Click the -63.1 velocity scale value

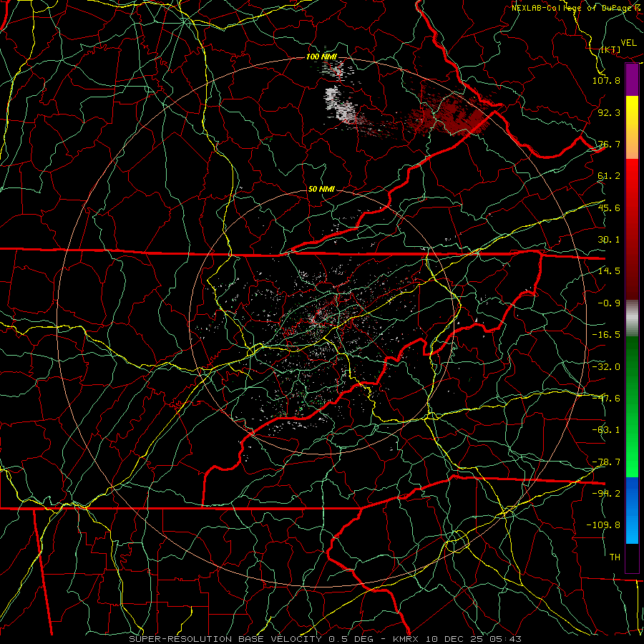(x=606, y=430)
